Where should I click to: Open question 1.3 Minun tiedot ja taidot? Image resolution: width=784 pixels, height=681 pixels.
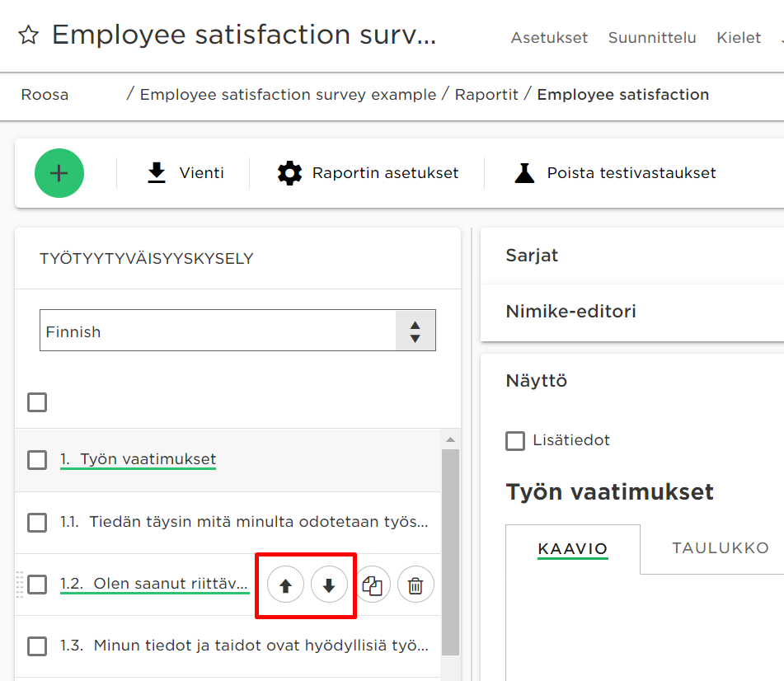click(x=244, y=646)
